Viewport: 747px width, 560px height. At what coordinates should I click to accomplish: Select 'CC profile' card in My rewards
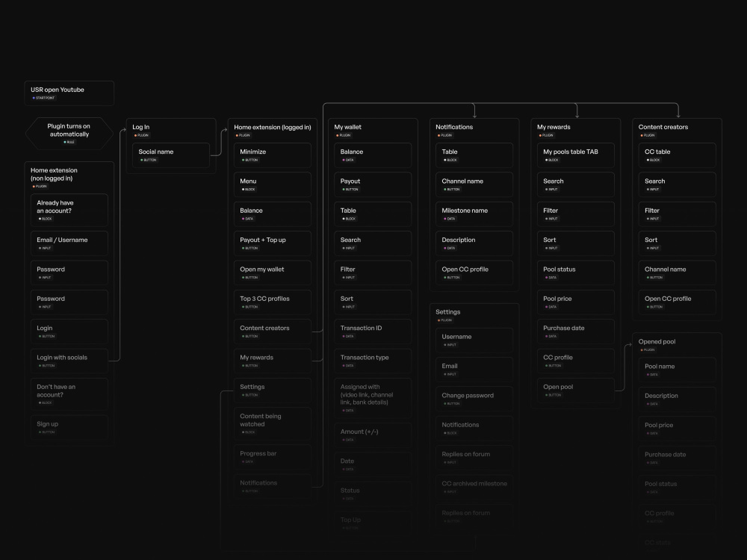point(576,361)
